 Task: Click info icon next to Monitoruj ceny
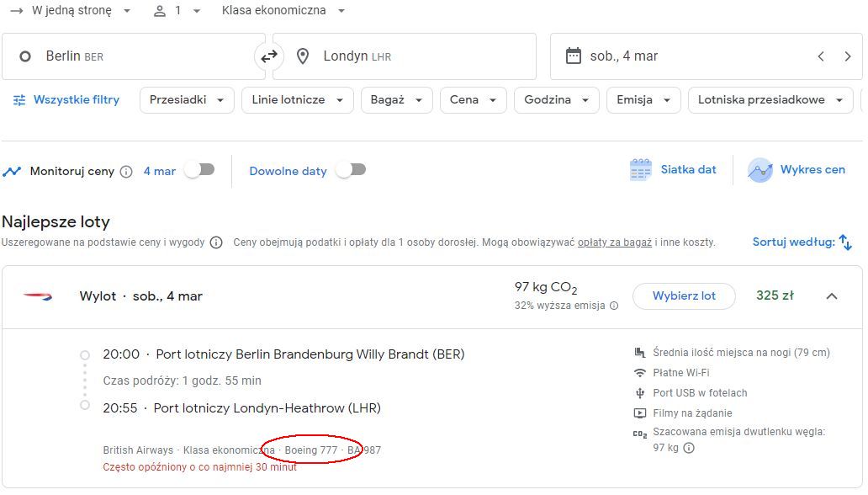(x=126, y=171)
